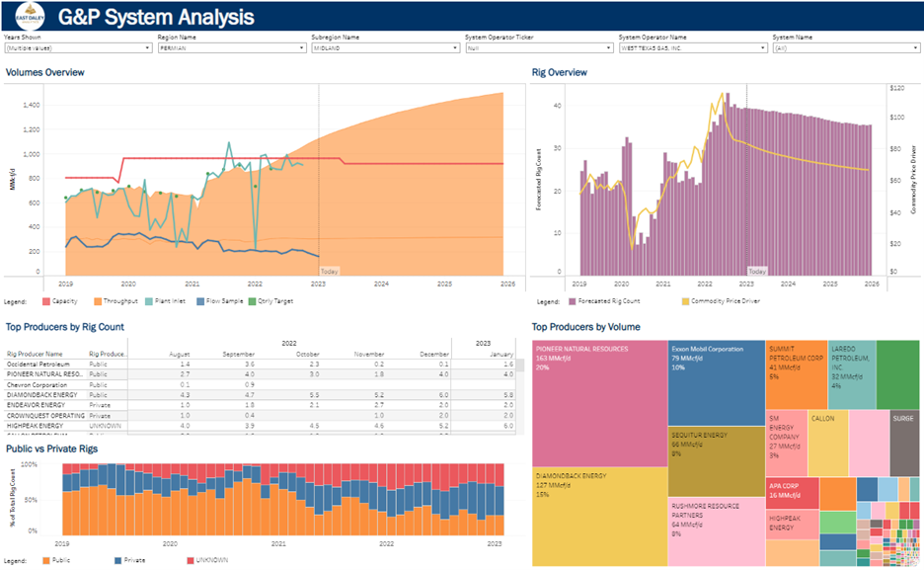
Task: Click the green Qtrly Target legend swatch
Action: pos(252,301)
